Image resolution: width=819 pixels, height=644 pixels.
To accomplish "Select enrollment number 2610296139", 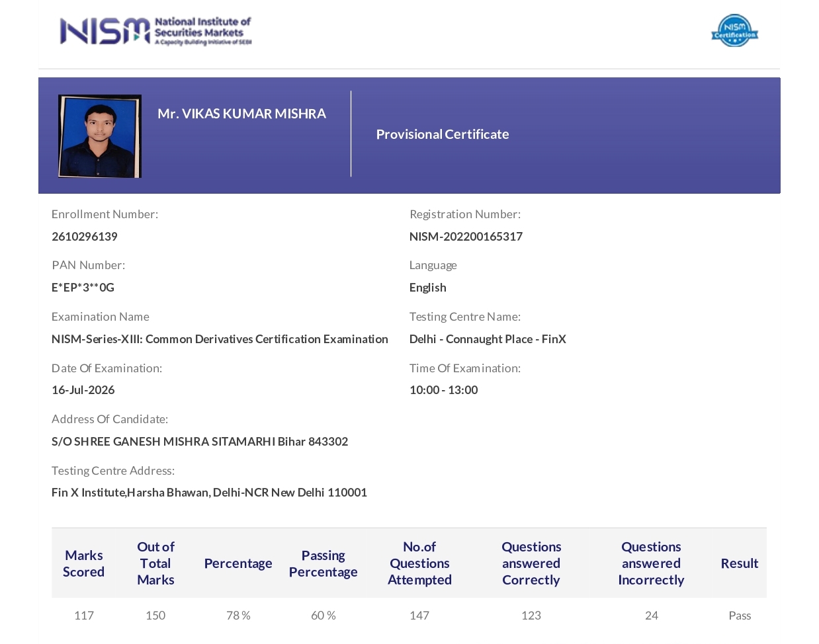I will pos(85,237).
